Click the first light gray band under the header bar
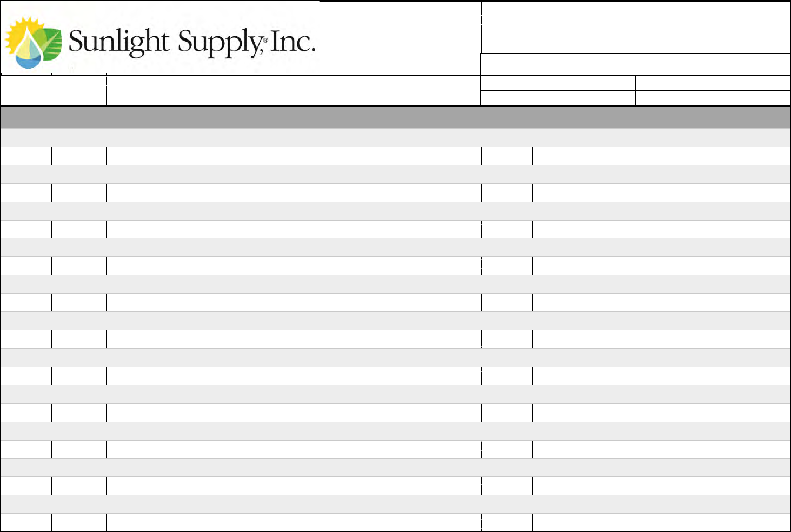Screen dimensions: 791x532 395,137
